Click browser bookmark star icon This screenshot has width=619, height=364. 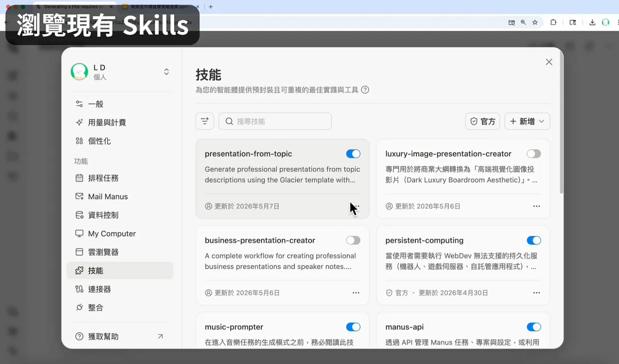coord(535,23)
